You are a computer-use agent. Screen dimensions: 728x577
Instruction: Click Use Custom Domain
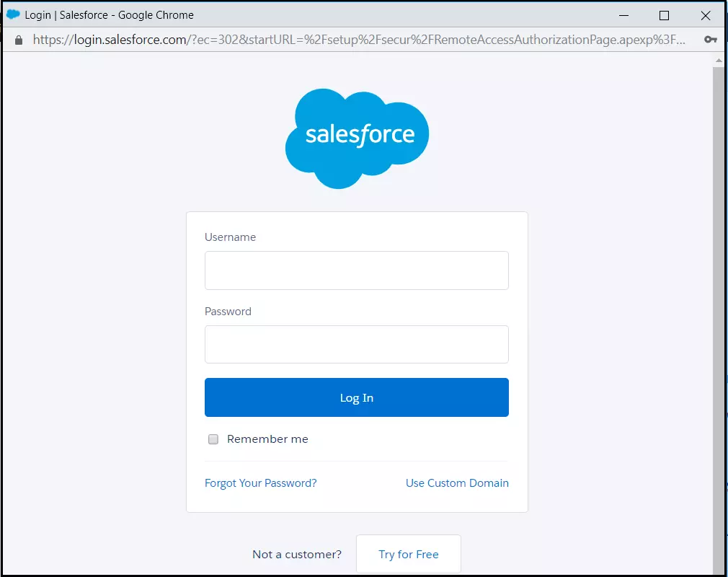457,483
